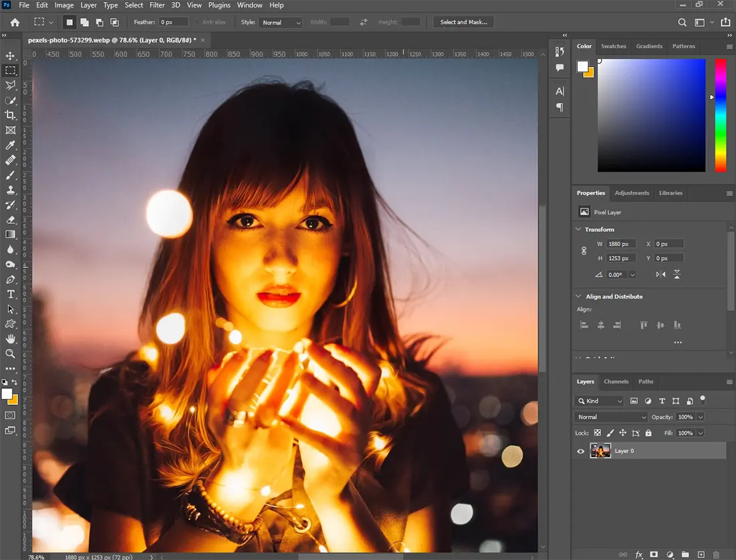Viewport: 736px width, 560px height.
Task: Select the Brush tool
Action: (10, 175)
